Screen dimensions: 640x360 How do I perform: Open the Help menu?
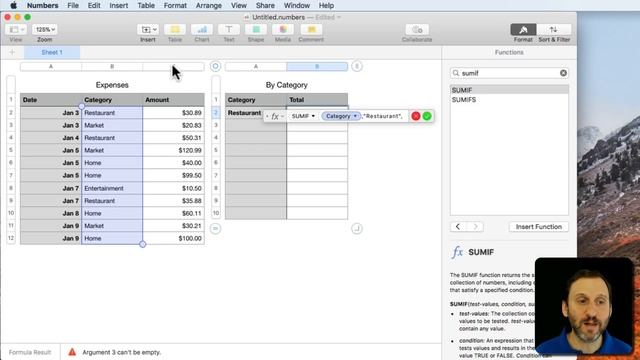326,5
